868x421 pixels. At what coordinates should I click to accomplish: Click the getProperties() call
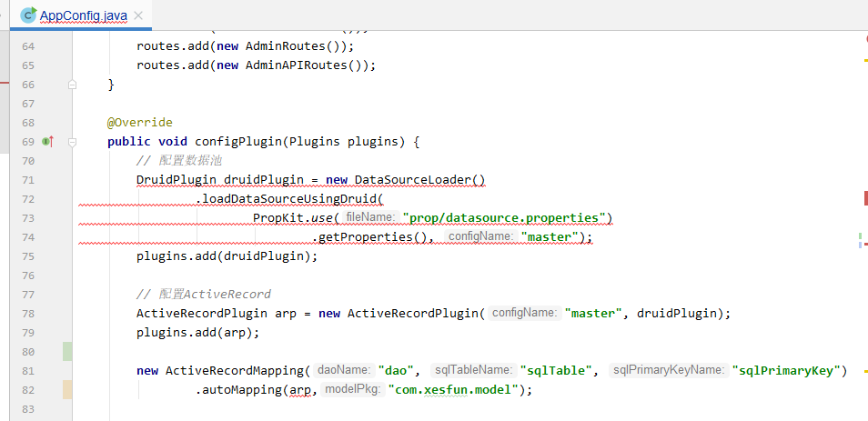click(373, 236)
